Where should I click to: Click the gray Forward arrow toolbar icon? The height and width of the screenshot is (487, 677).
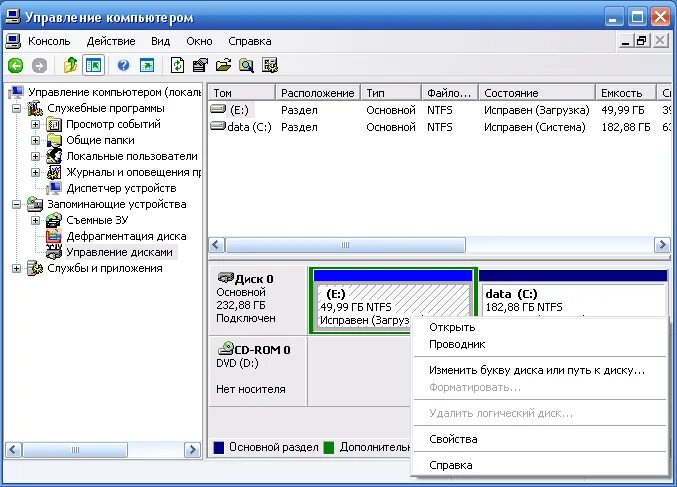[39, 66]
